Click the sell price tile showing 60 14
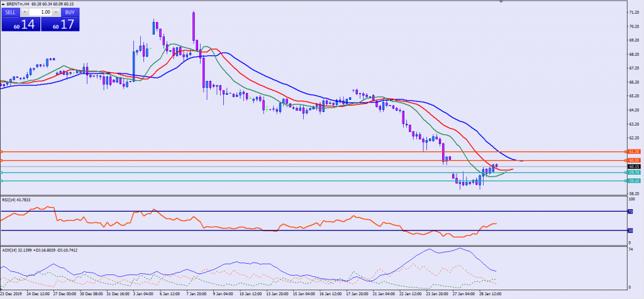Viewport: 644px width, 299px height. [20, 24]
